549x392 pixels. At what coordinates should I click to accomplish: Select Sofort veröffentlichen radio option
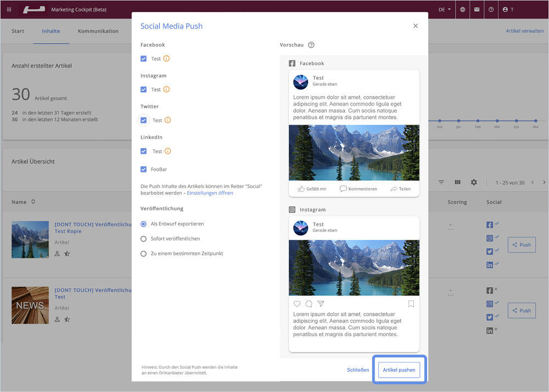[x=143, y=239]
